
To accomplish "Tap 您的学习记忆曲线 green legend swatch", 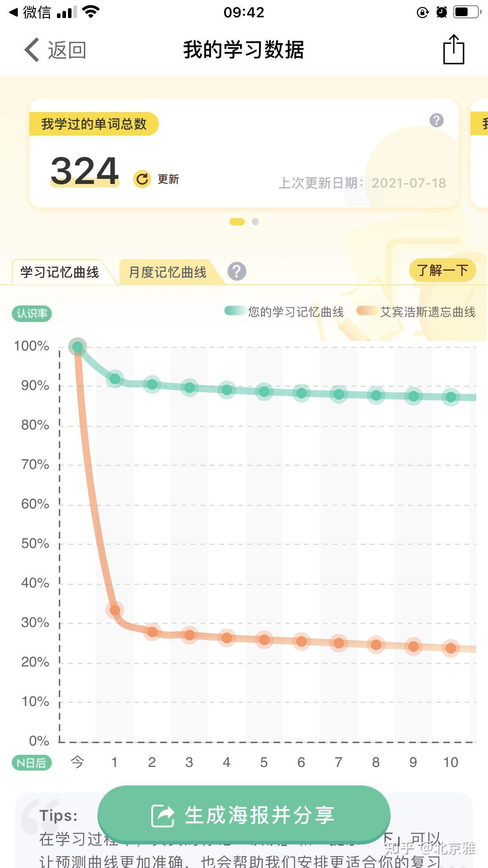I will (235, 311).
